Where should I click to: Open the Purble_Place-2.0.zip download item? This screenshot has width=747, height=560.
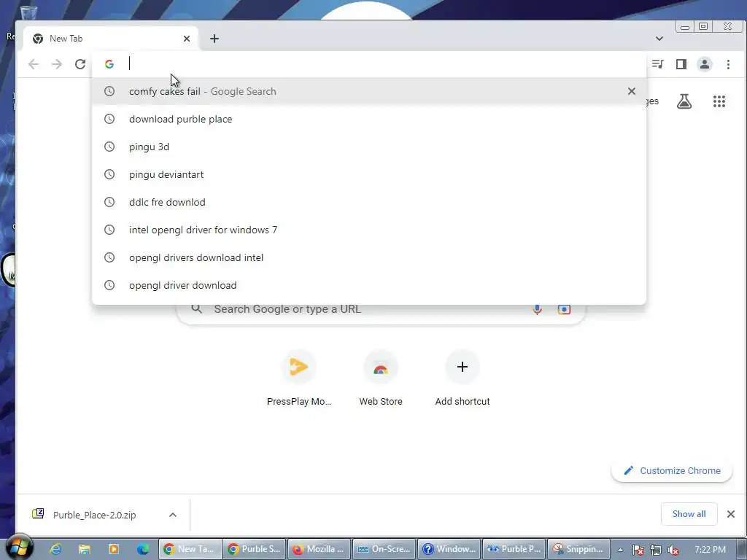click(x=94, y=515)
